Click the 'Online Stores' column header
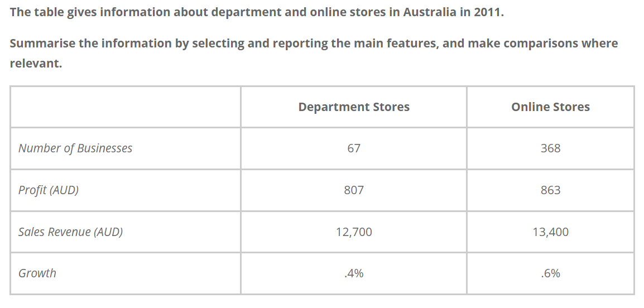644x308 pixels. coord(550,107)
